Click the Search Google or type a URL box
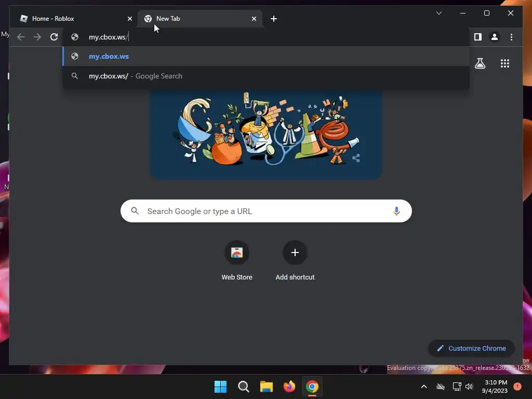532x399 pixels. (x=266, y=211)
